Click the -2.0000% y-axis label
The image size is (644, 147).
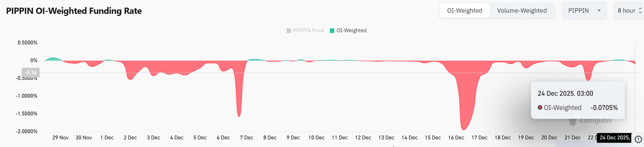[27, 132]
